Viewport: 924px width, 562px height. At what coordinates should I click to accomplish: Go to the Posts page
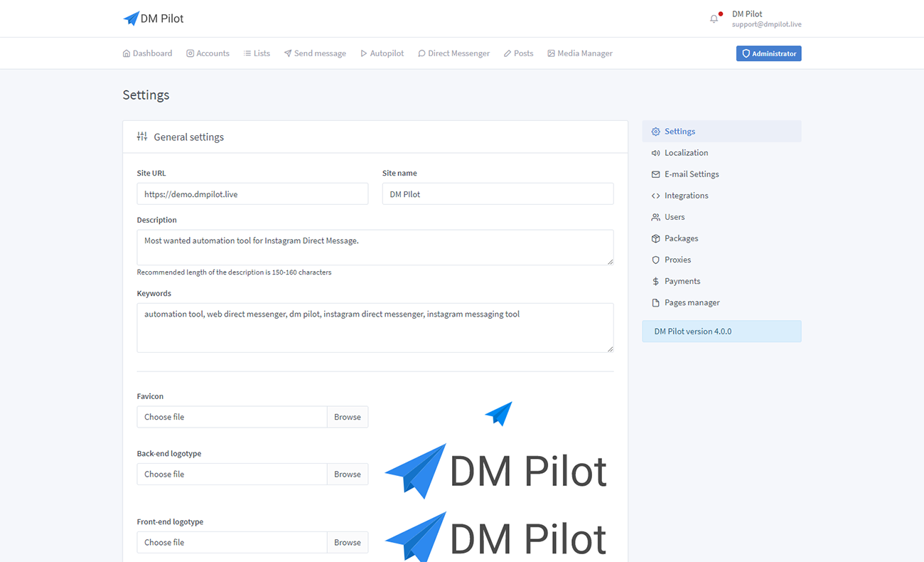tap(518, 53)
